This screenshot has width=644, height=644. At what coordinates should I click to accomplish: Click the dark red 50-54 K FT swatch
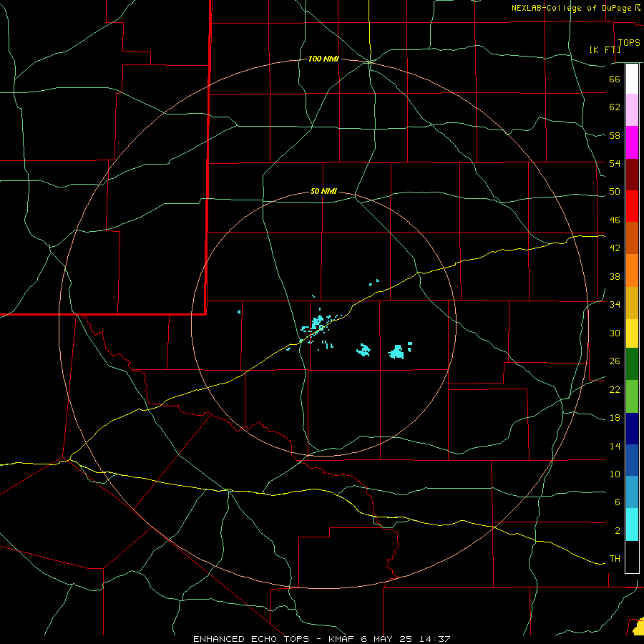pos(632,175)
